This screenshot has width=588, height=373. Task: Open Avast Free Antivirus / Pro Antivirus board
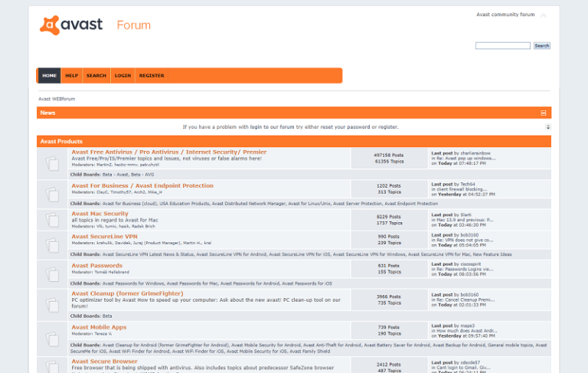tap(169, 152)
